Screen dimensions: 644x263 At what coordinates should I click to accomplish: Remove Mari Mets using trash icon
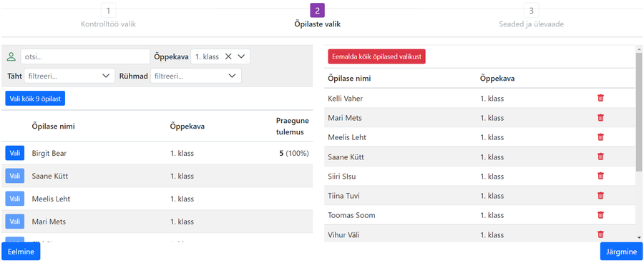(x=600, y=118)
